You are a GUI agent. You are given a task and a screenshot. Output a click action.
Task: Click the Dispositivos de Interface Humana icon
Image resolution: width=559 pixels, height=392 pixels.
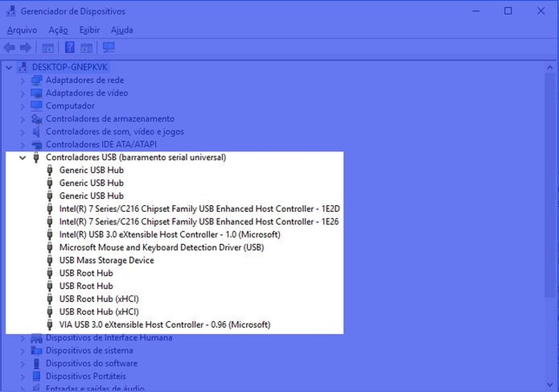click(x=36, y=338)
